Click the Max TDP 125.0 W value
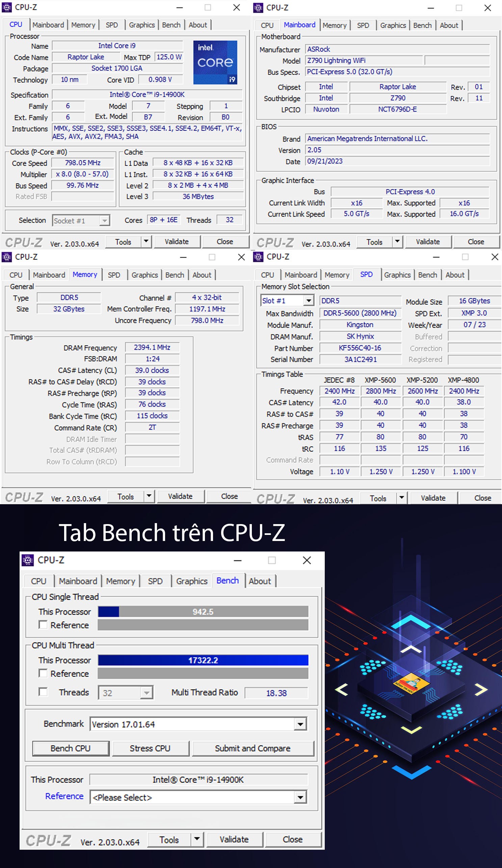502x868 pixels. pyautogui.click(x=169, y=57)
